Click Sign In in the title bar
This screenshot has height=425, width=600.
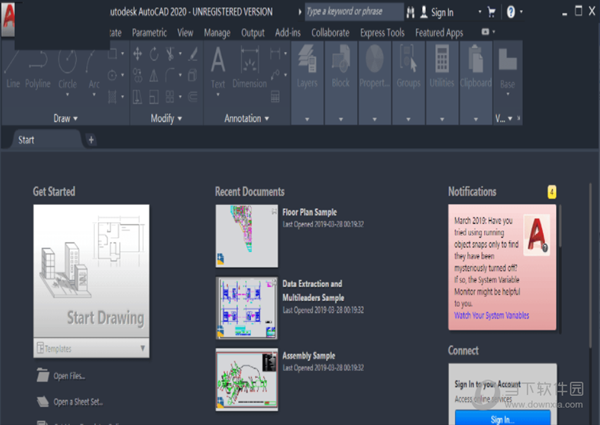pos(442,13)
